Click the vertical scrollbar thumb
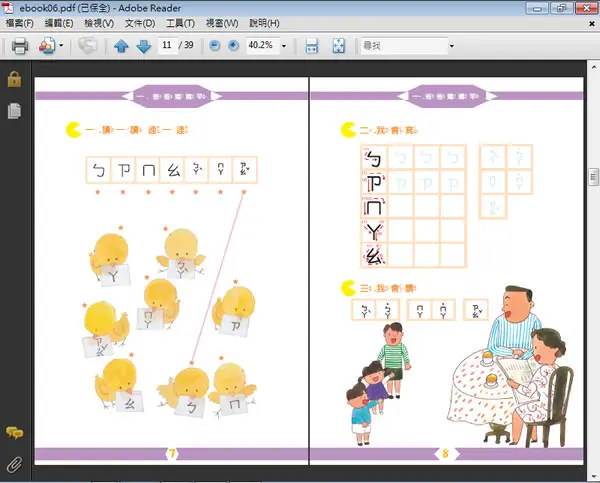600x483 pixels. point(593,177)
